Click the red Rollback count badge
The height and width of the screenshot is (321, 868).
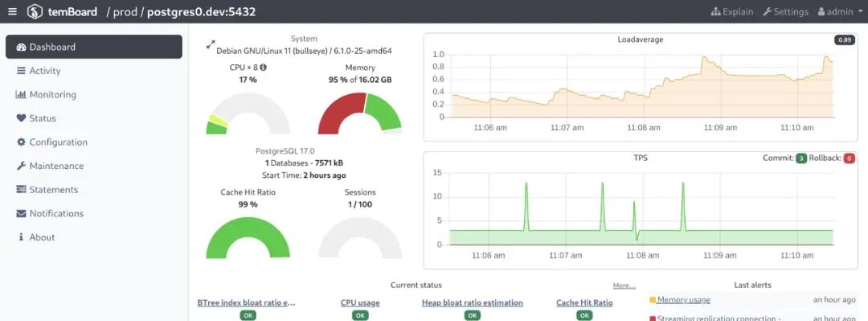click(850, 158)
